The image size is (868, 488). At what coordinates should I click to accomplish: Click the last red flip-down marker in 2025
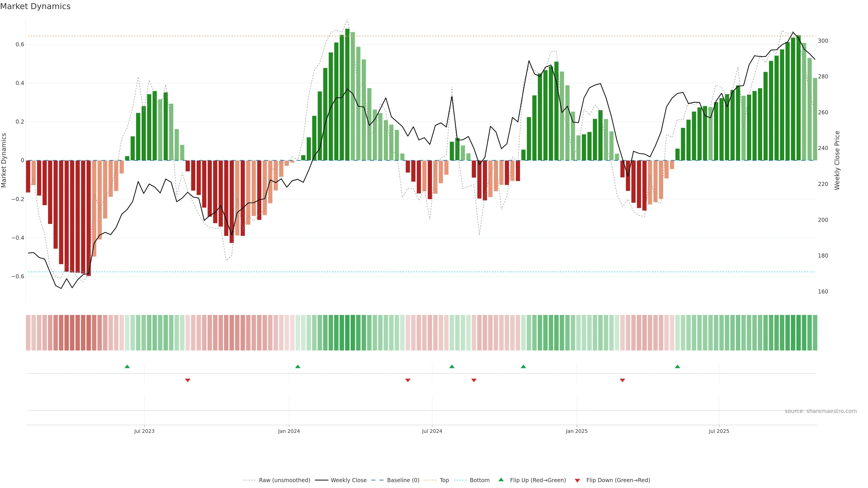[622, 380]
